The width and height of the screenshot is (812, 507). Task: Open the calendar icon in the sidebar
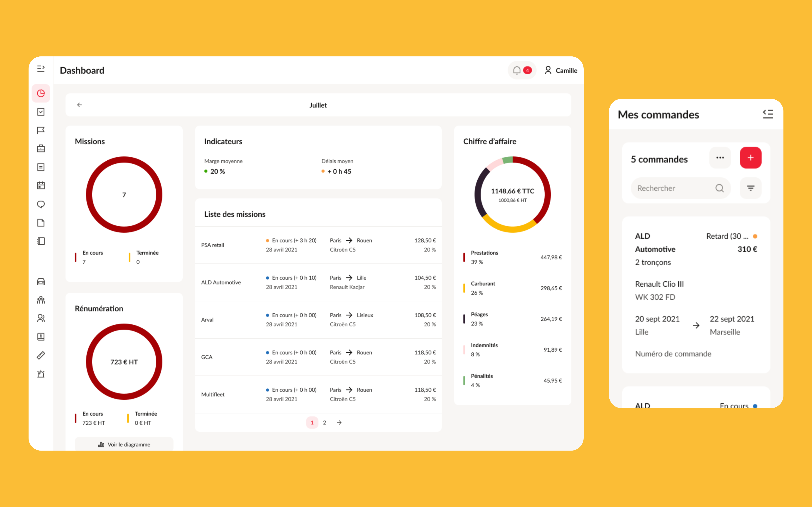click(x=41, y=185)
